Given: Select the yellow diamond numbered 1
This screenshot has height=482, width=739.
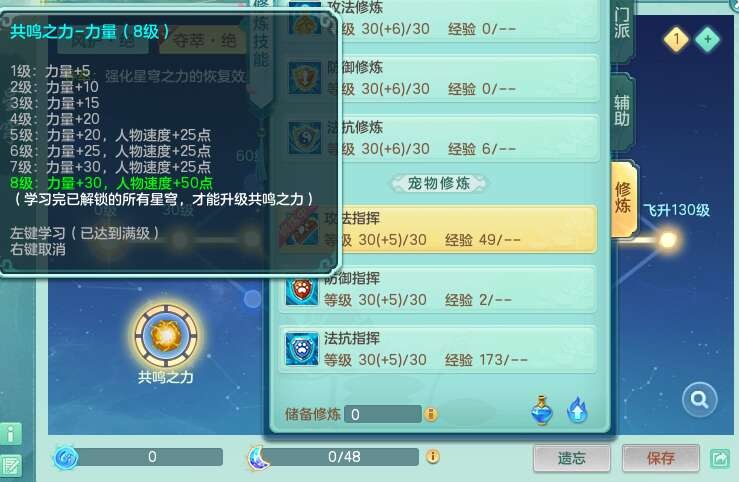Looking at the screenshot, I should [x=677, y=39].
